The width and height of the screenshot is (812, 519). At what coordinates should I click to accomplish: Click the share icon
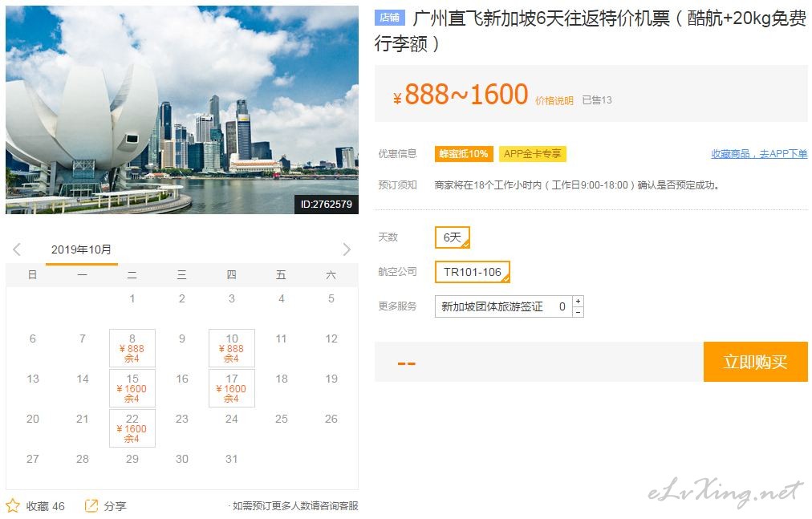pyautogui.click(x=91, y=505)
